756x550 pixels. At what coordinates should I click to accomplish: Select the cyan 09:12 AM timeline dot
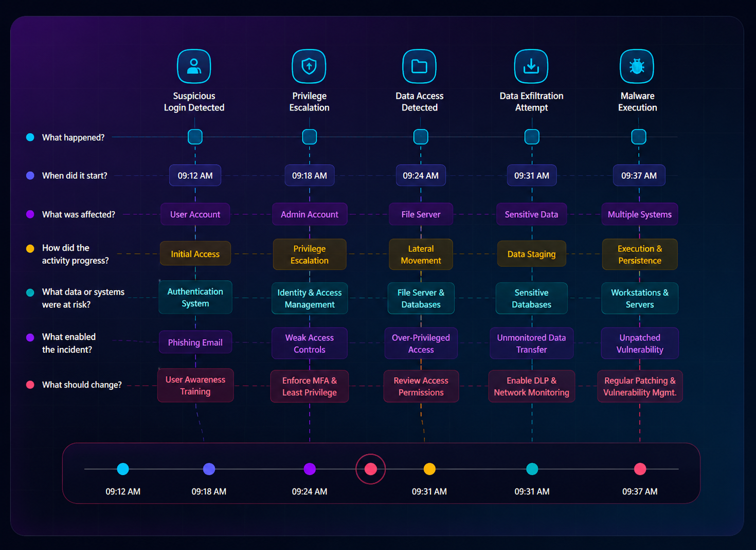point(123,469)
